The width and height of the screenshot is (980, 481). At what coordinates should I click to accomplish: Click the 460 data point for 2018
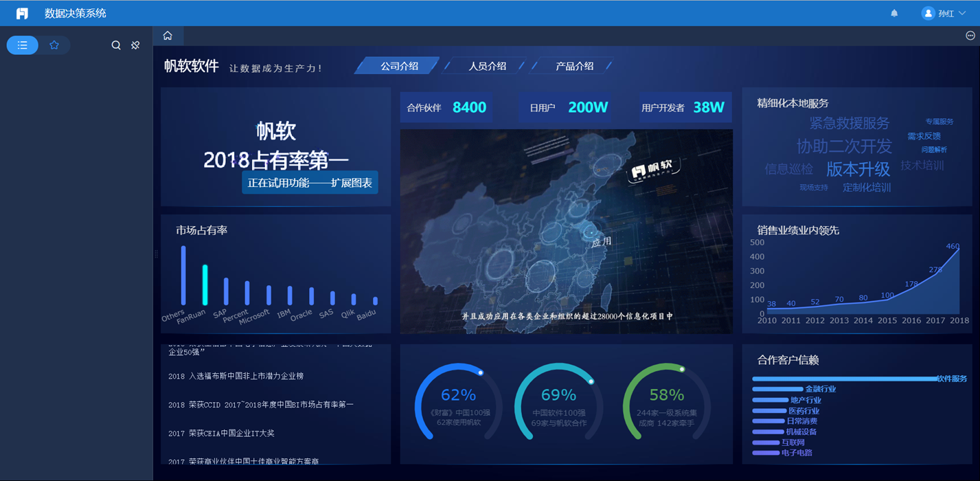tap(959, 250)
